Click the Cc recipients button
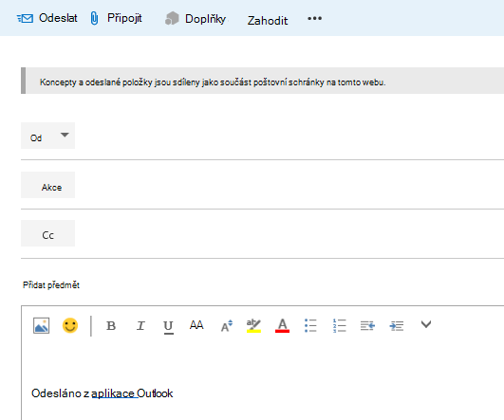 pos(47,233)
